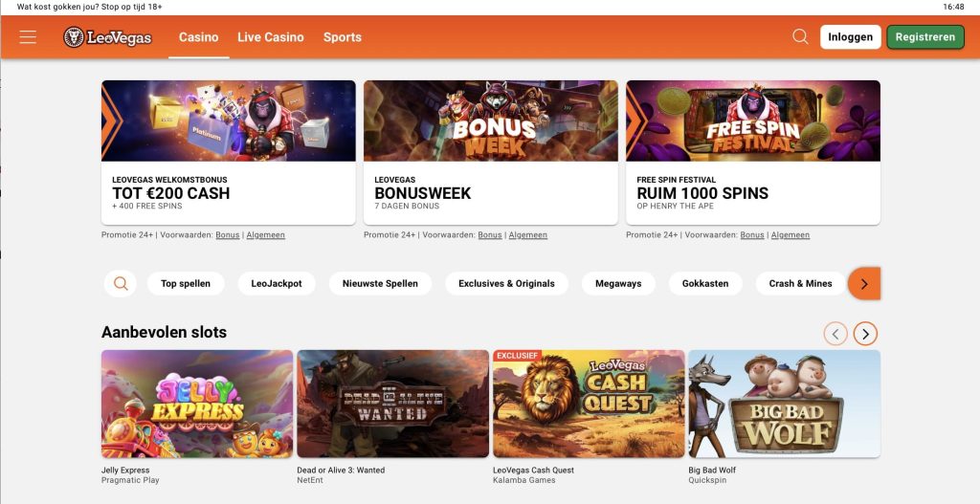
Task: Click the 'Quickspin' provider text
Action: point(707,480)
